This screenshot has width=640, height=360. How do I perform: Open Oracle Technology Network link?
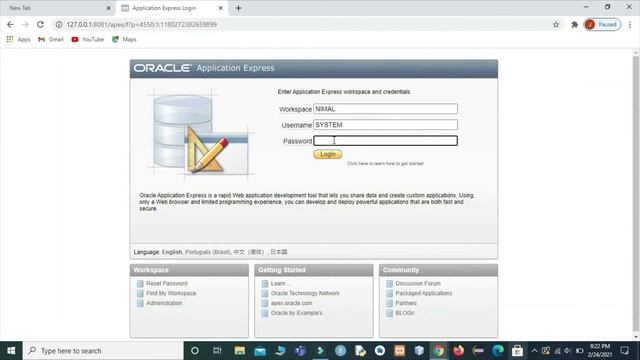click(305, 293)
